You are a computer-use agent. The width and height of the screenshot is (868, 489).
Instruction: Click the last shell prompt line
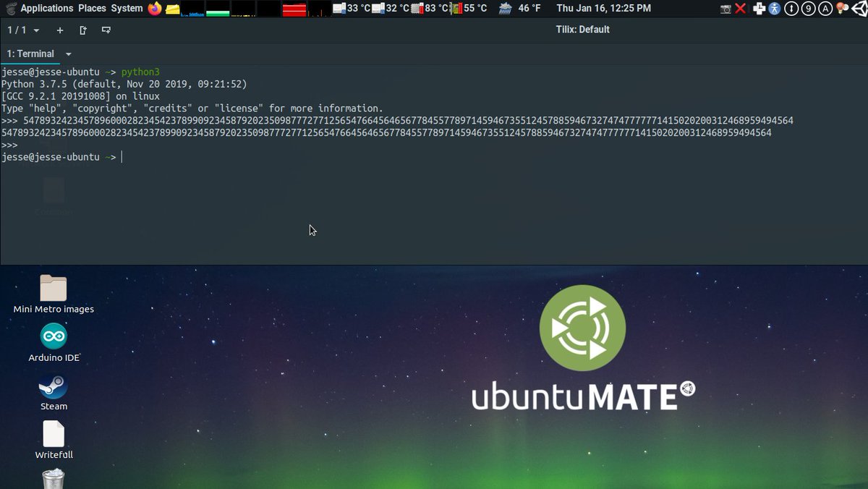[x=62, y=157]
